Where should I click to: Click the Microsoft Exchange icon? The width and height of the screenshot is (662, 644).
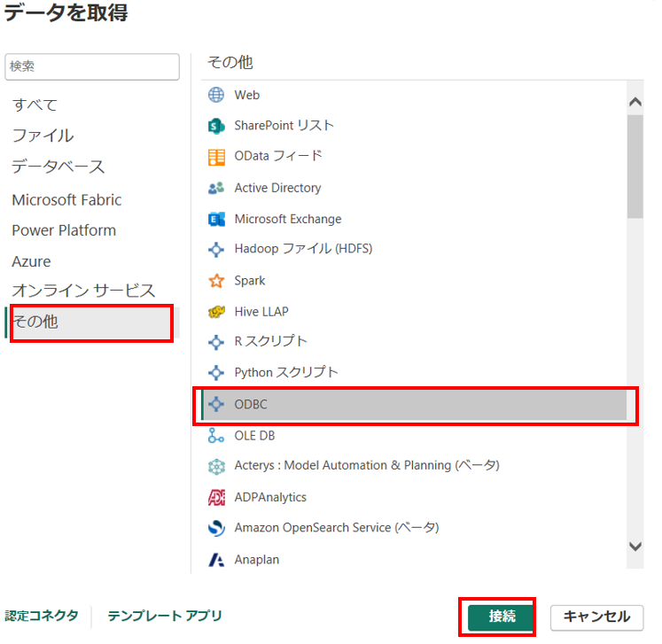216,219
